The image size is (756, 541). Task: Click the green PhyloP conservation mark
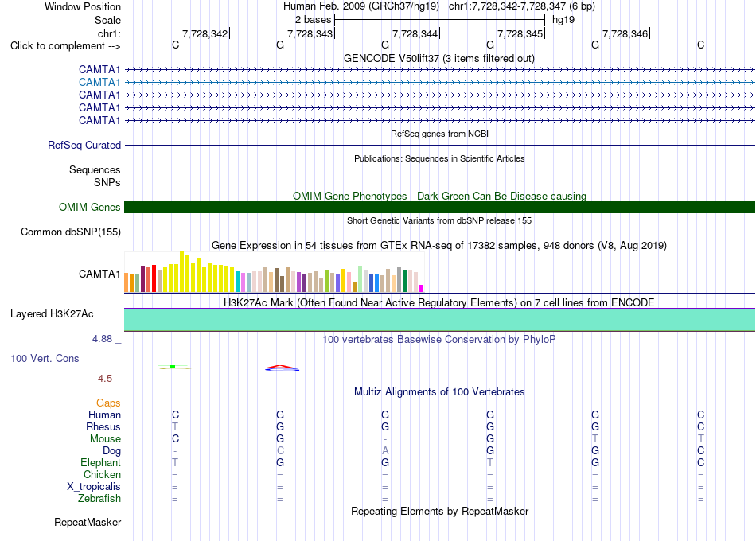coord(174,368)
